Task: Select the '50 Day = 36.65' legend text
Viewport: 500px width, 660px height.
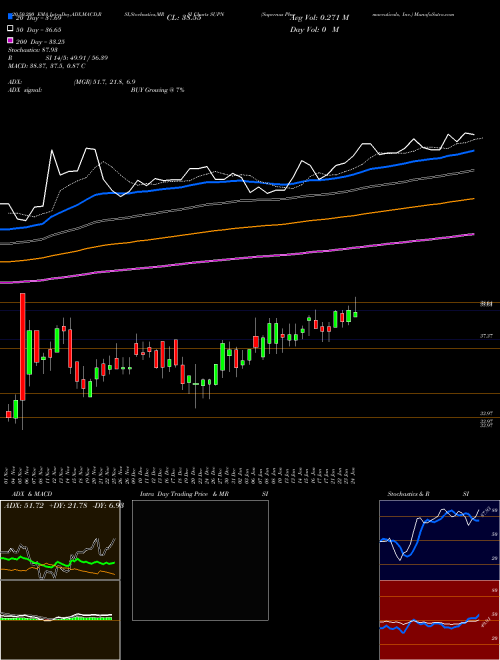Action: 39,30
